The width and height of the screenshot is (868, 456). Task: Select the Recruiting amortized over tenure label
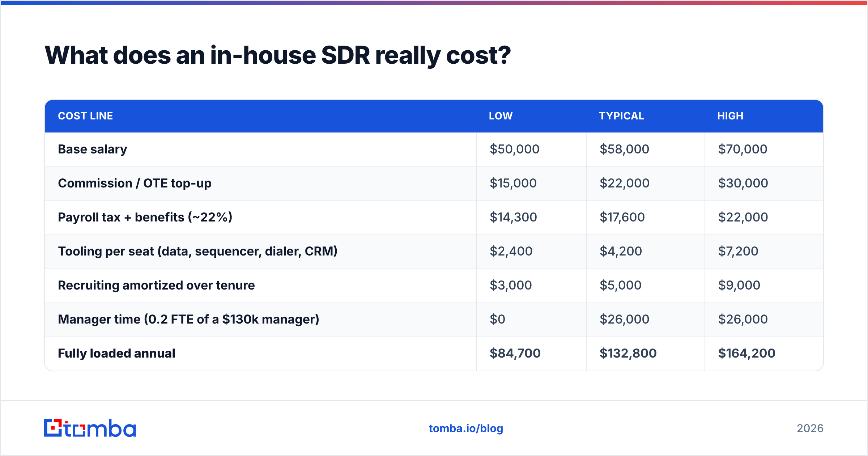[156, 285]
